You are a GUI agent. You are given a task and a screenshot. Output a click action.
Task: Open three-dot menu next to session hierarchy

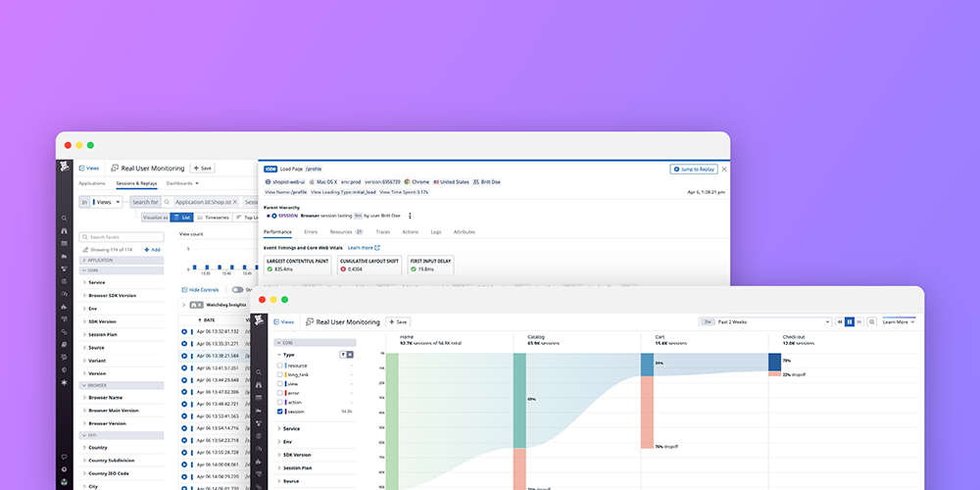tap(410, 216)
